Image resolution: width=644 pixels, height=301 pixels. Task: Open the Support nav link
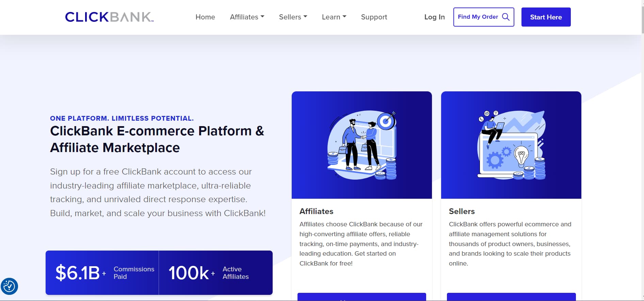click(x=374, y=17)
